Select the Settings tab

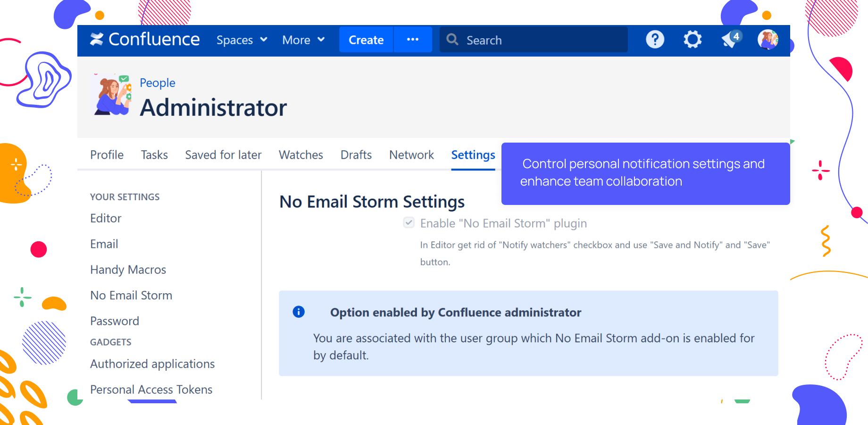473,155
